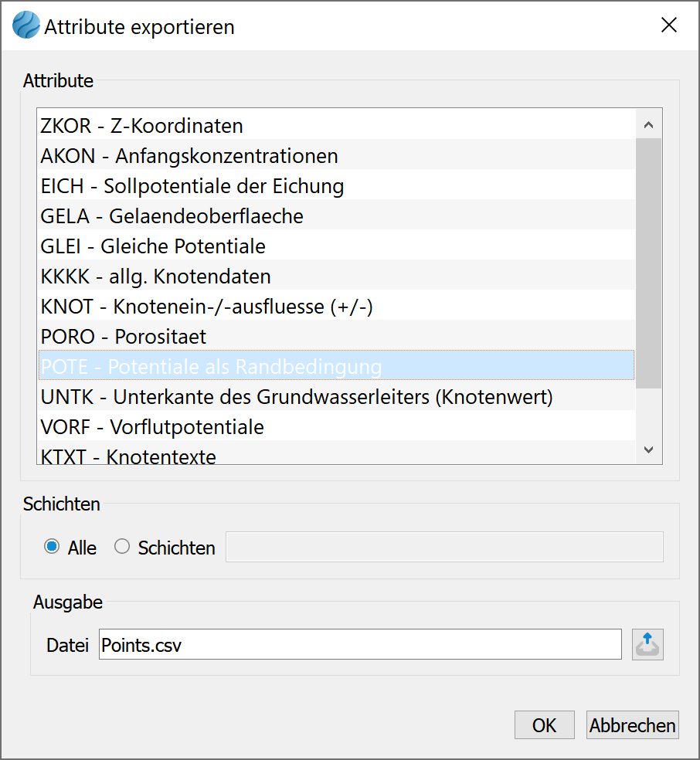Select PORO - Porositaet attribute
This screenshot has width=700, height=760.
(336, 336)
